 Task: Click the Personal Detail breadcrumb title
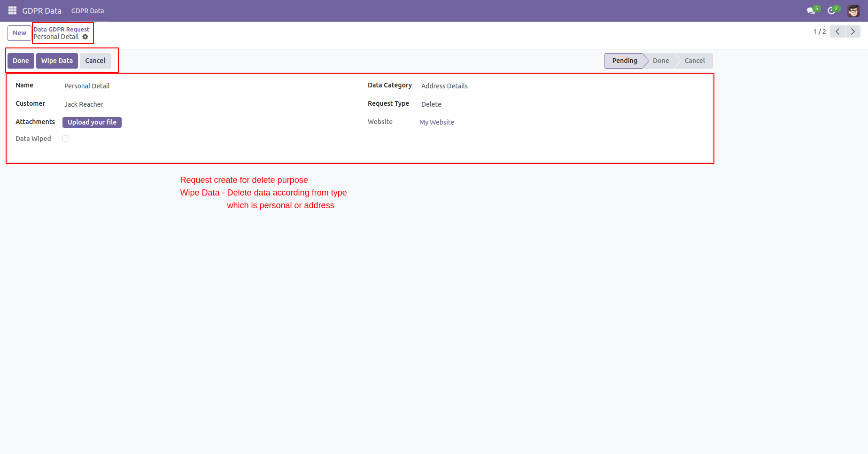[x=56, y=37]
